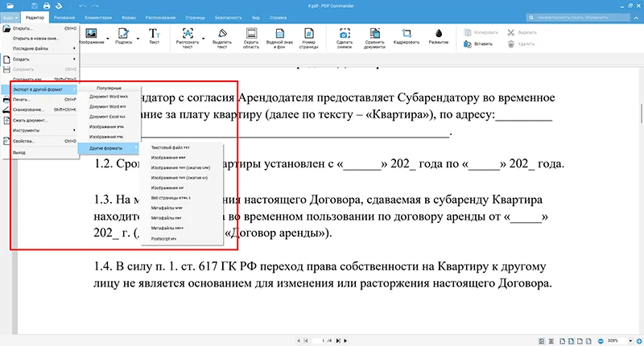Choose Сканирование... in the File menu
644x346 pixels.
(40, 110)
